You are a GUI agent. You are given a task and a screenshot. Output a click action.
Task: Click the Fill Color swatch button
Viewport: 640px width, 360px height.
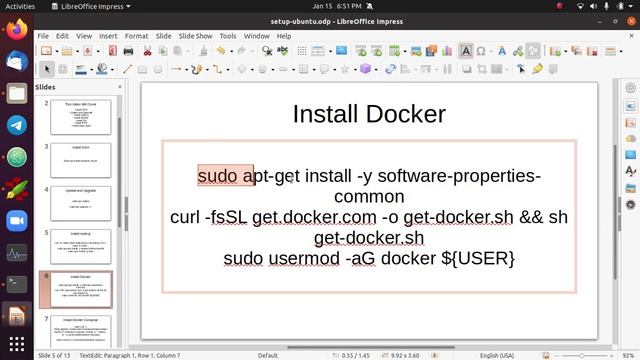102,69
